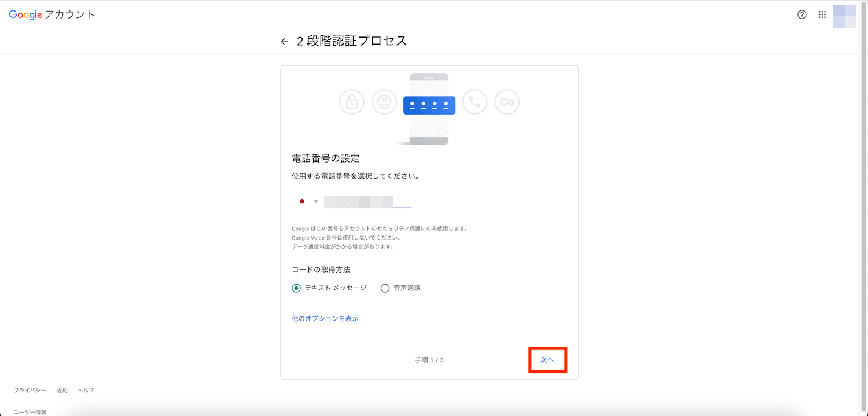This screenshot has height=416, width=868.
Task: Click the phone handset icon in illustration
Action: pyautogui.click(x=475, y=102)
